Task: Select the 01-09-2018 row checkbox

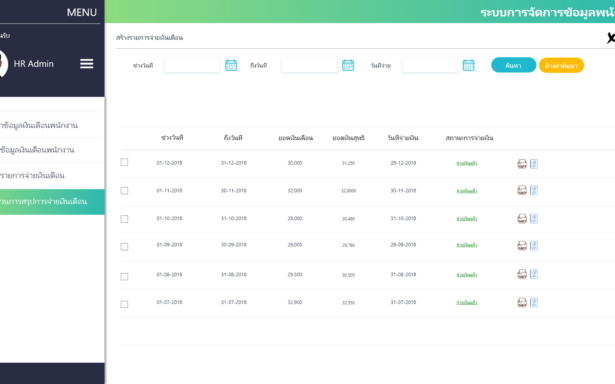Action: [x=124, y=247]
